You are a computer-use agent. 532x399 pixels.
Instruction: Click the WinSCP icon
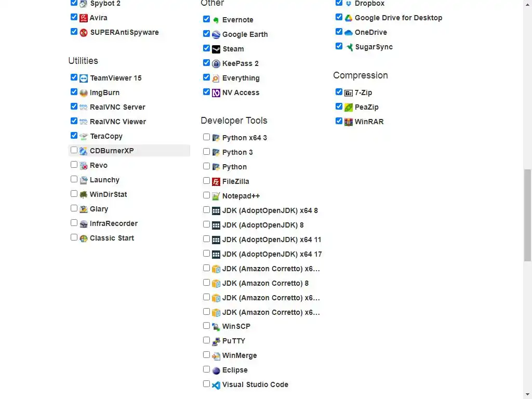216,327
